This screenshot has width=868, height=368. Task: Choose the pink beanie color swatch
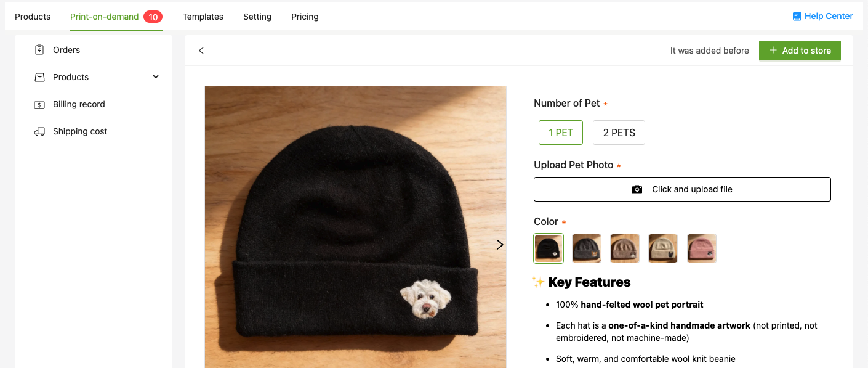702,248
